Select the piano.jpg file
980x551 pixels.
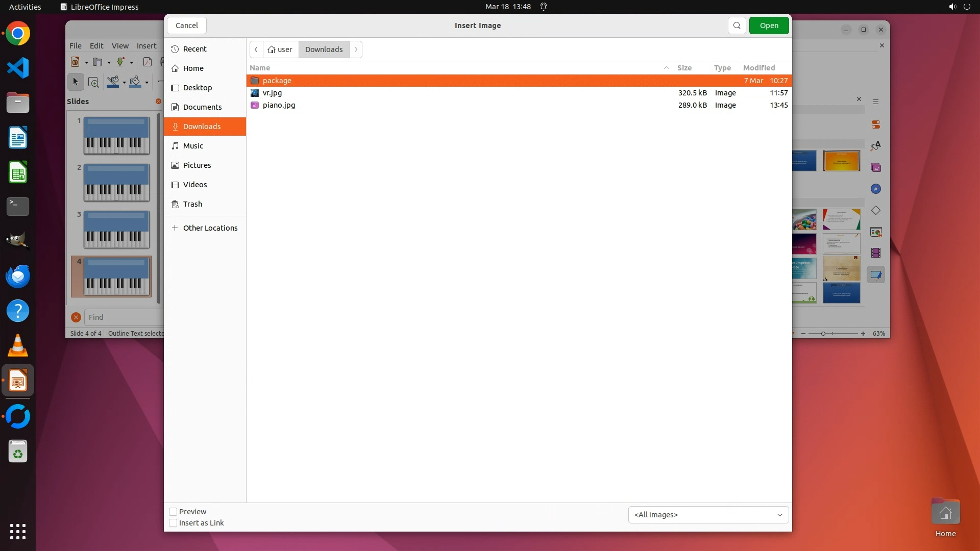coord(279,105)
